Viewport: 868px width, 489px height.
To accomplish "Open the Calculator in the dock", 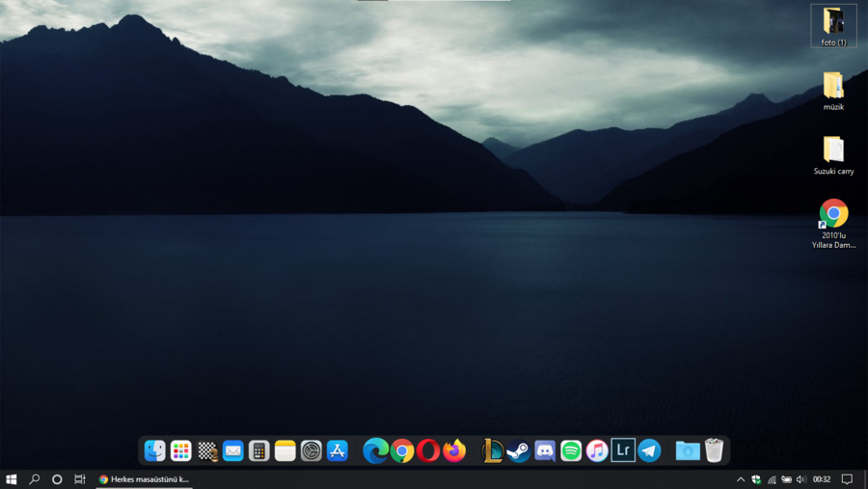I will (x=258, y=450).
